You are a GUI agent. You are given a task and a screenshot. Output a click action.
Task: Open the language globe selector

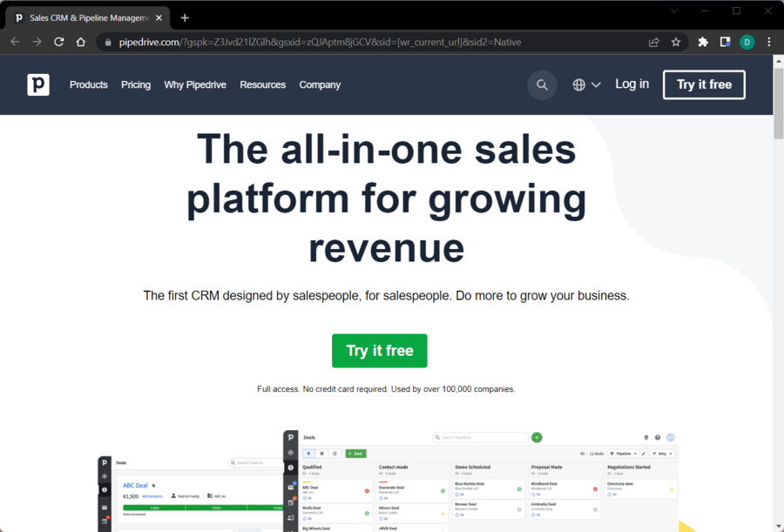tap(586, 85)
